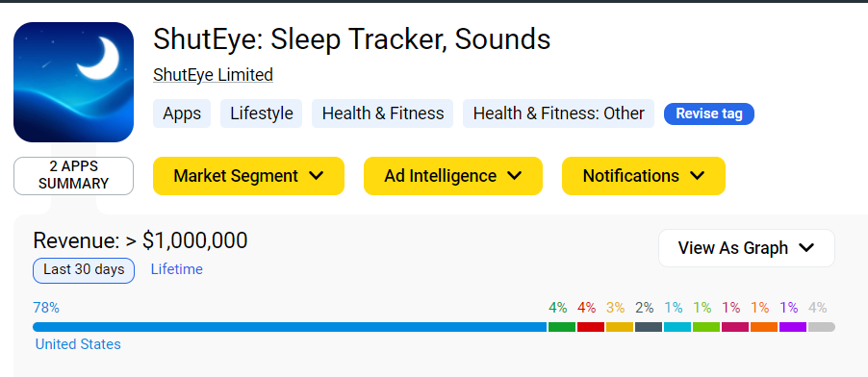The image size is (868, 377).
Task: Expand the Market Segment dropdown
Action: [248, 176]
